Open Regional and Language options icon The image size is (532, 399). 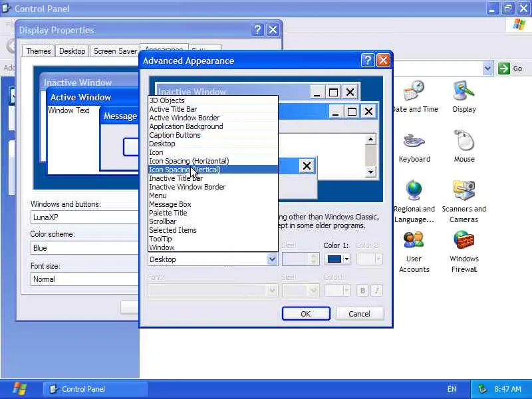pyautogui.click(x=414, y=201)
